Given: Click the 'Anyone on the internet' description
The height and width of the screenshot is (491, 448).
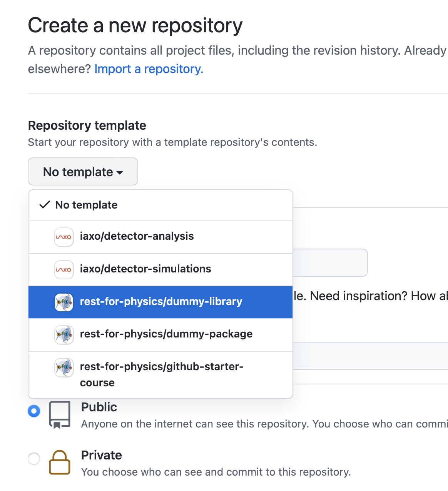Looking at the screenshot, I should pos(264,424).
